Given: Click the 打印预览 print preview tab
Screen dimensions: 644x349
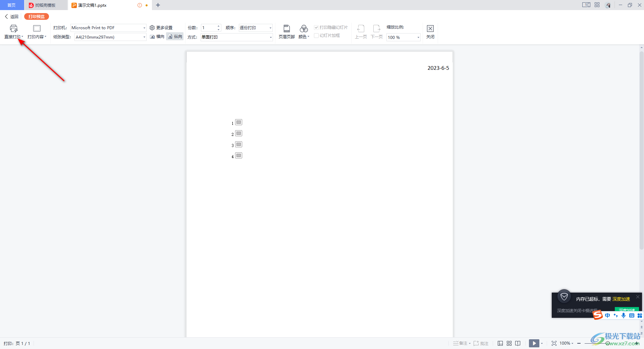Looking at the screenshot, I should click(x=37, y=16).
